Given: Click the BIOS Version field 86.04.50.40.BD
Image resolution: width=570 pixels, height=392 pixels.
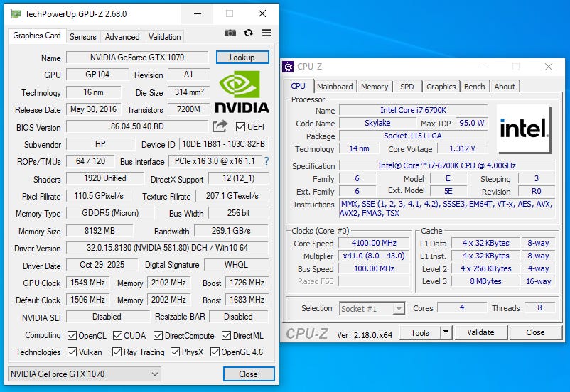Looking at the screenshot, I should pyautogui.click(x=137, y=126).
